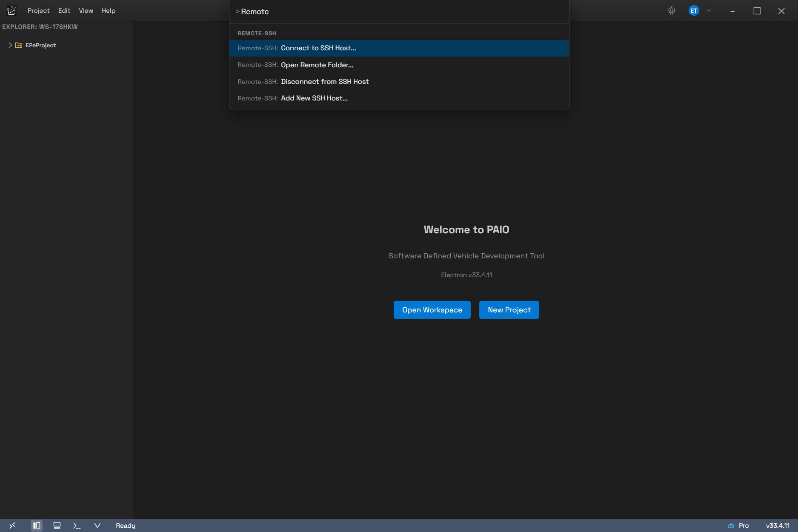Screen dimensions: 798x532
Task: Click the PAIO app logo icon
Action: tap(11, 11)
